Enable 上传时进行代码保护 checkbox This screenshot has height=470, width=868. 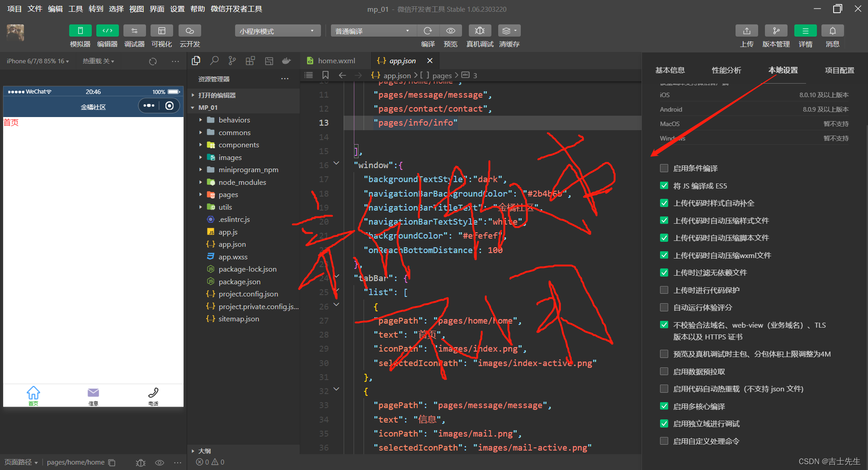click(664, 290)
